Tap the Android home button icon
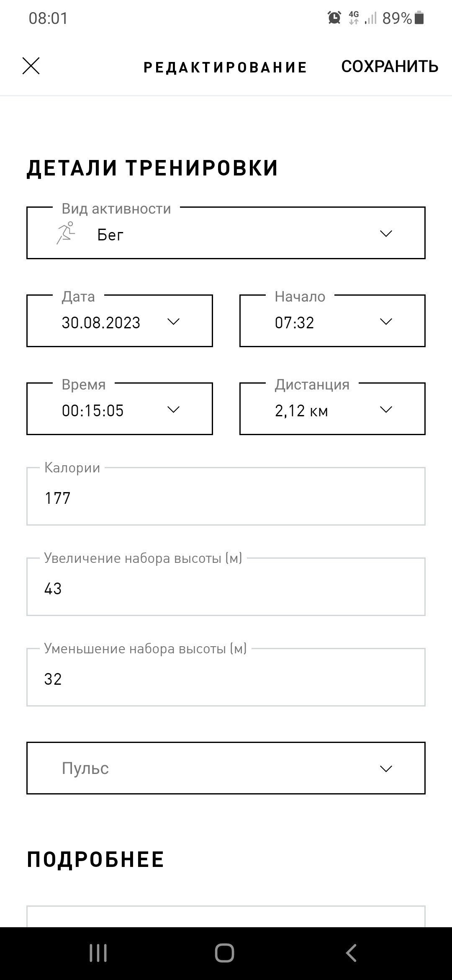452x980 pixels. pyautogui.click(x=225, y=953)
